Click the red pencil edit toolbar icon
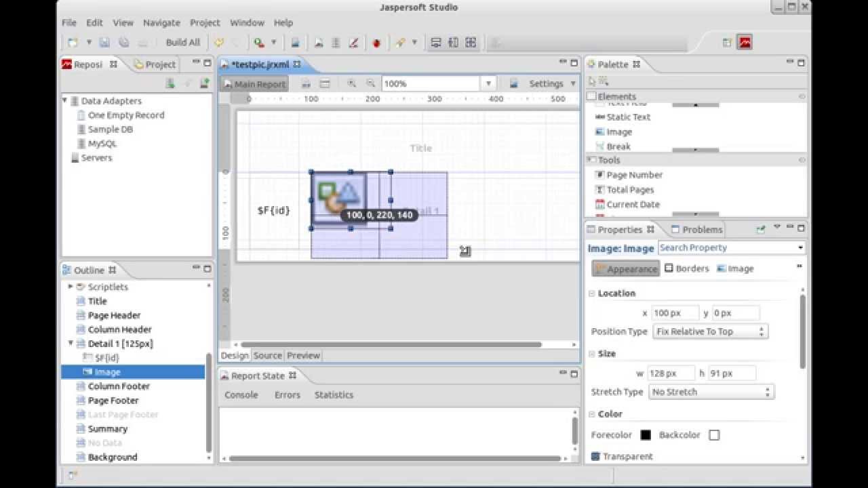Viewport: 868px width, 488px height. (x=353, y=43)
